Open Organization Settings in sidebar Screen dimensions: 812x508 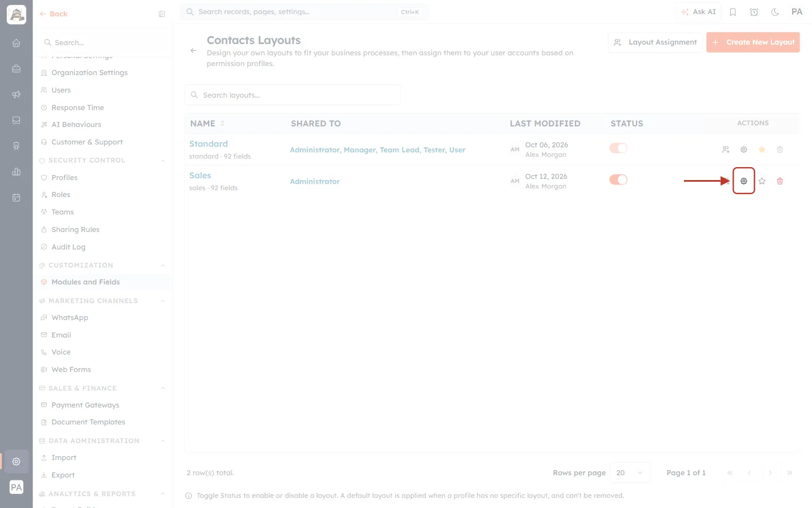(x=89, y=73)
